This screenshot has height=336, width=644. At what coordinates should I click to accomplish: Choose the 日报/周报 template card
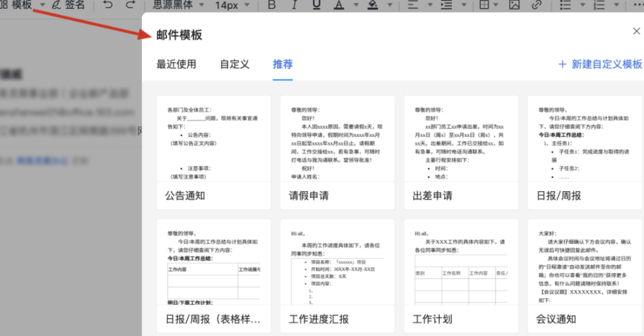point(585,152)
